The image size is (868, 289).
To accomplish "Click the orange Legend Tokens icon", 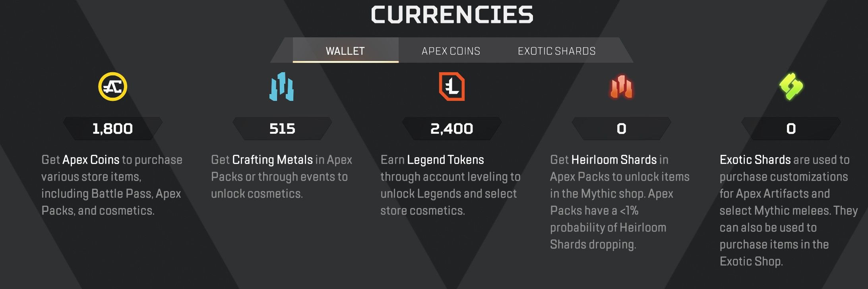I will point(452,87).
